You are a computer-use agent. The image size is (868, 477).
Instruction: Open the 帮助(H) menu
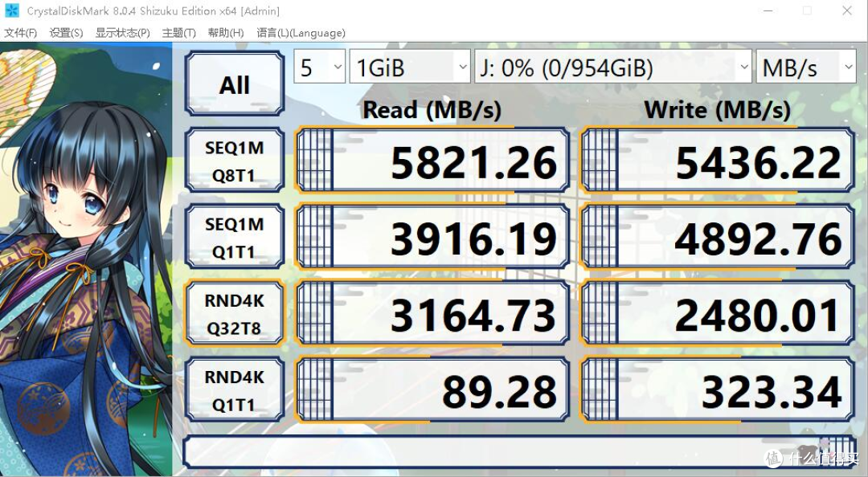coord(225,33)
